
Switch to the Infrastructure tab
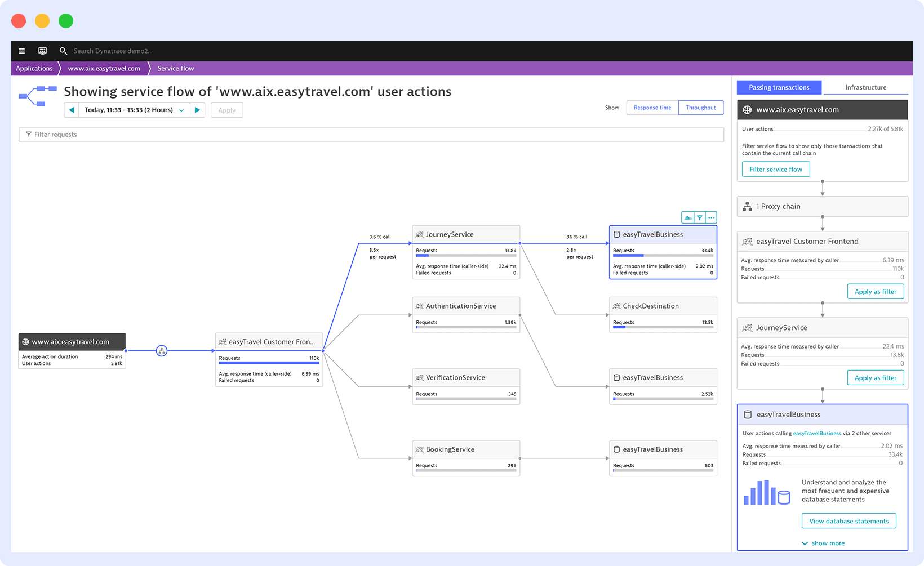pyautogui.click(x=865, y=87)
